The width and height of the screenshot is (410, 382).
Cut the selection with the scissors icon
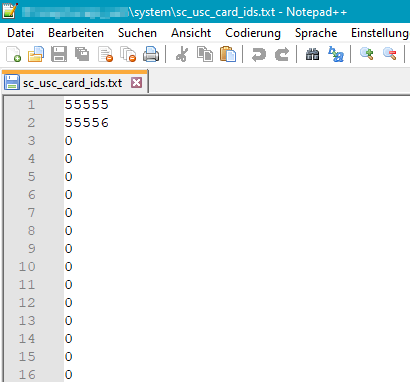(x=182, y=54)
